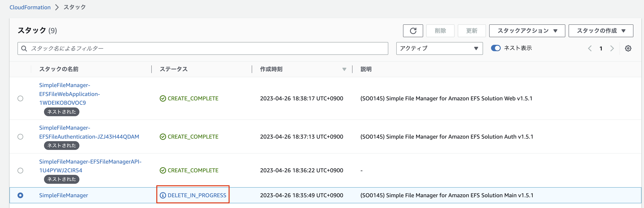644x208 pixels.
Task: Click CREATE_COMPLETE status of EFSFileManagerAPI
Action: pyautogui.click(x=193, y=170)
